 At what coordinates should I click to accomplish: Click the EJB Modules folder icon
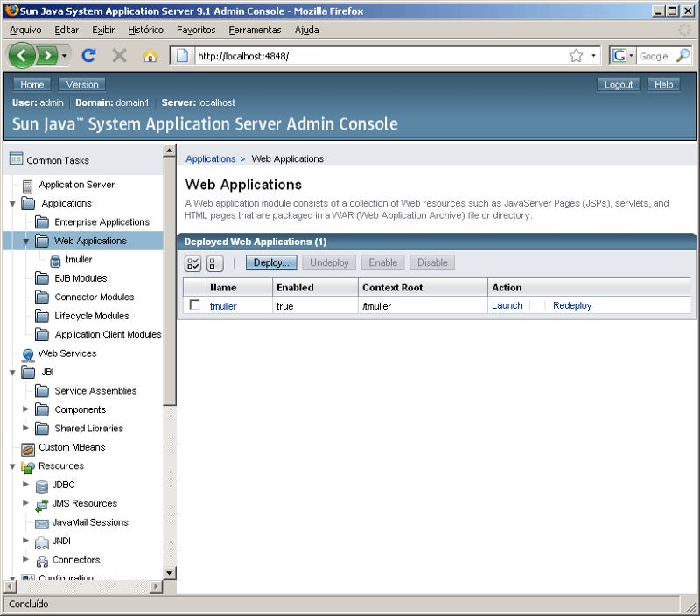tap(42, 278)
